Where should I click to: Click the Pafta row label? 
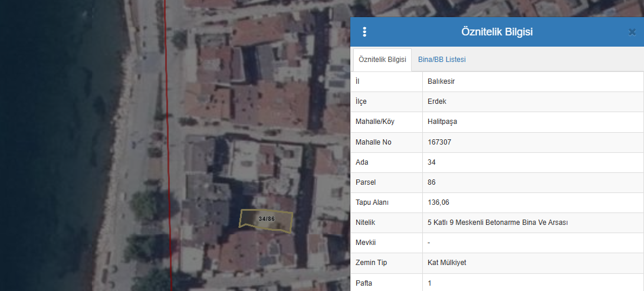[x=364, y=283]
